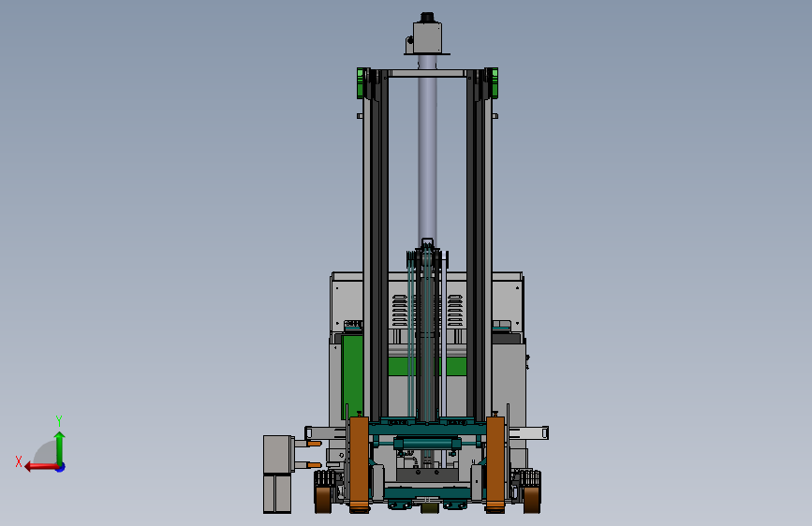812x526 pixels.
Task: Select the horizontal teal cylinder between the forks
Action: pyautogui.click(x=427, y=444)
